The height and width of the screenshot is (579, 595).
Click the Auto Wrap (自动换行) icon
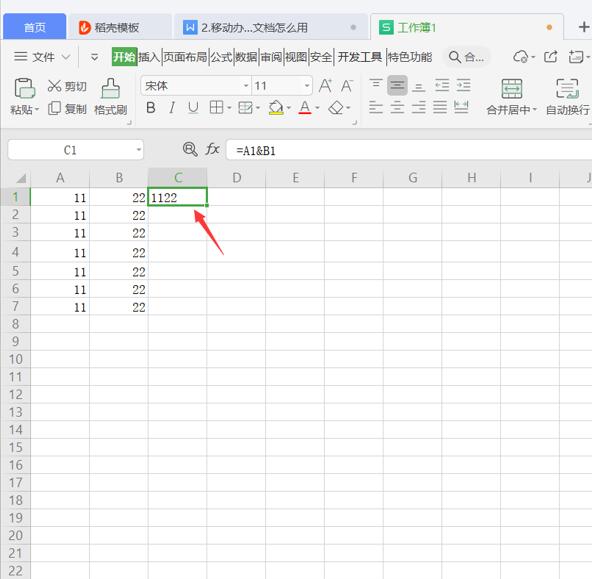click(x=567, y=89)
